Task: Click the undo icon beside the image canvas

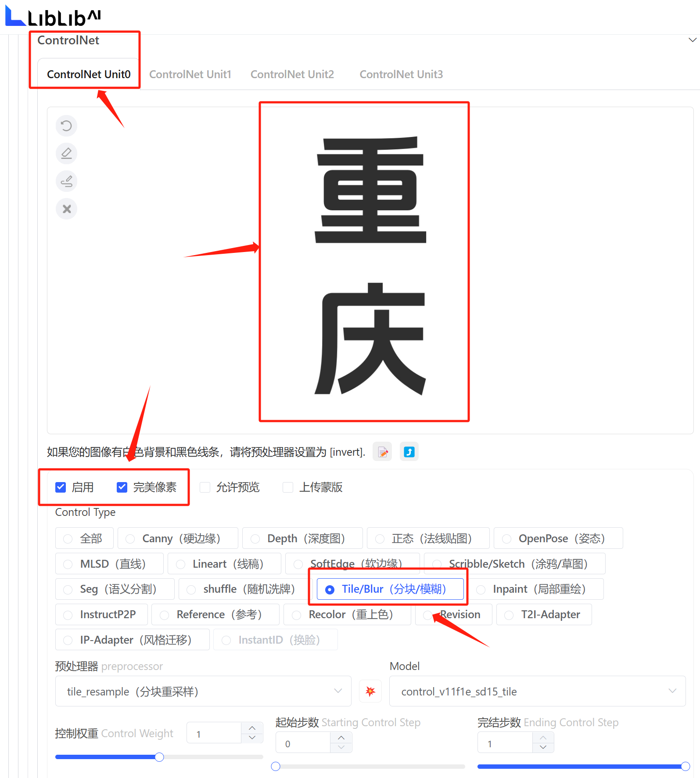Action: pos(66,126)
